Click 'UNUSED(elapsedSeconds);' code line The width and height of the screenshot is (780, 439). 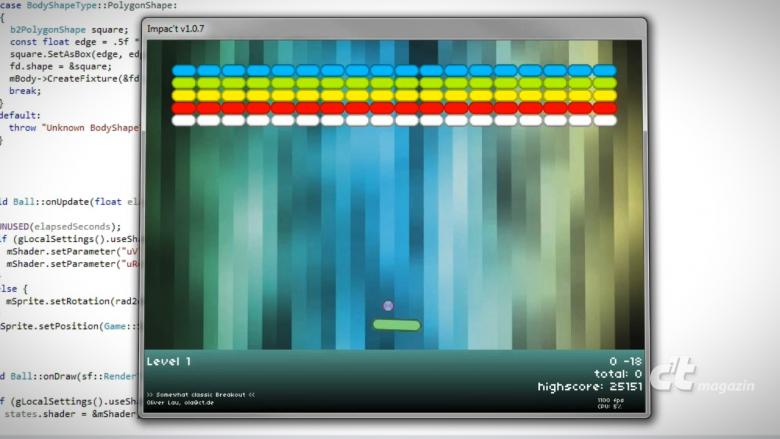pos(60,227)
